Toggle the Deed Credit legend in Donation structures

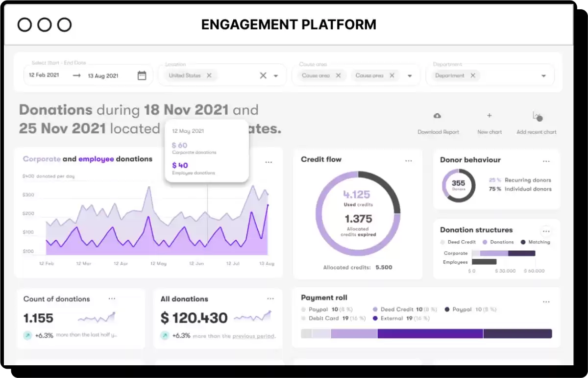coord(461,242)
